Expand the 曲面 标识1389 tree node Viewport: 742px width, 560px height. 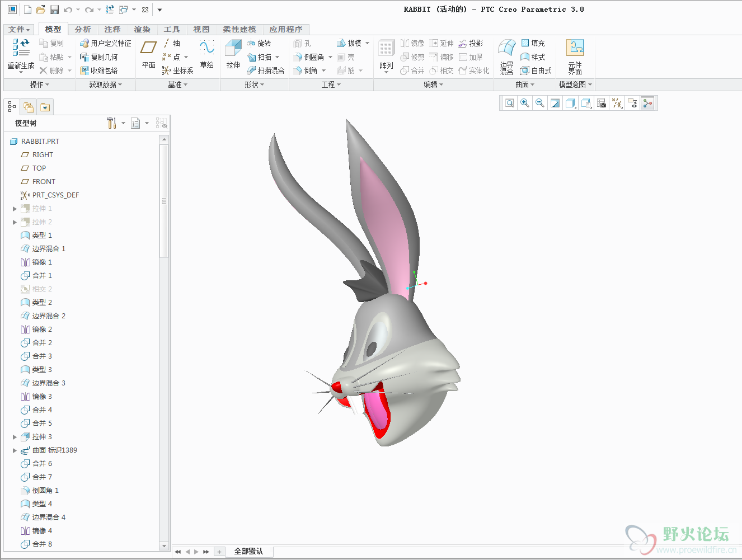(15, 450)
